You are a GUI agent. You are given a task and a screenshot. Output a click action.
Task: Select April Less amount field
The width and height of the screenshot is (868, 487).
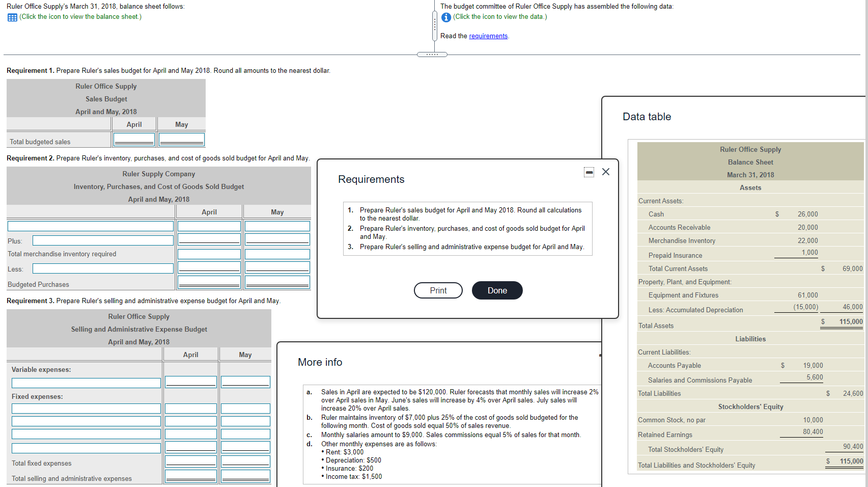point(209,267)
